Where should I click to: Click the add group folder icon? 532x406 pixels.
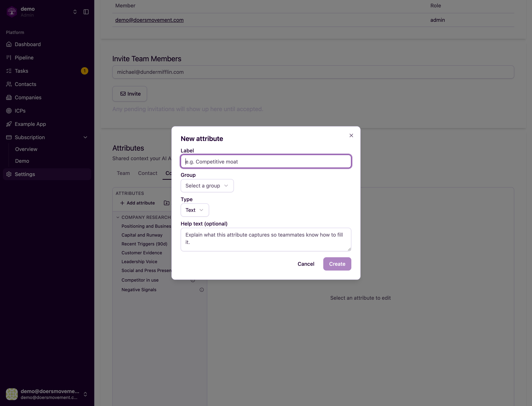(x=166, y=203)
